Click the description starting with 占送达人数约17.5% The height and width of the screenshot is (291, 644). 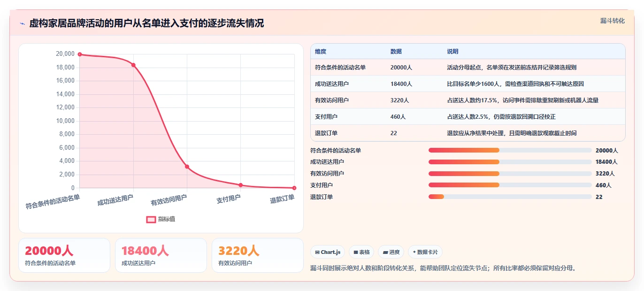point(522,100)
